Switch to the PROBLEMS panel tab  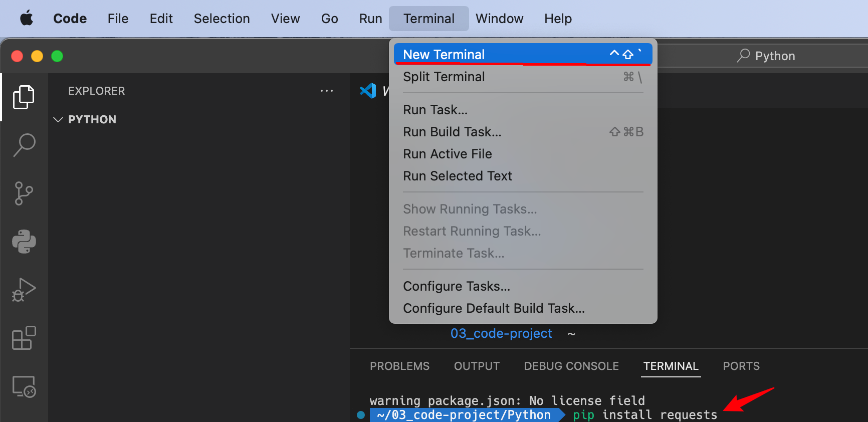tap(399, 366)
